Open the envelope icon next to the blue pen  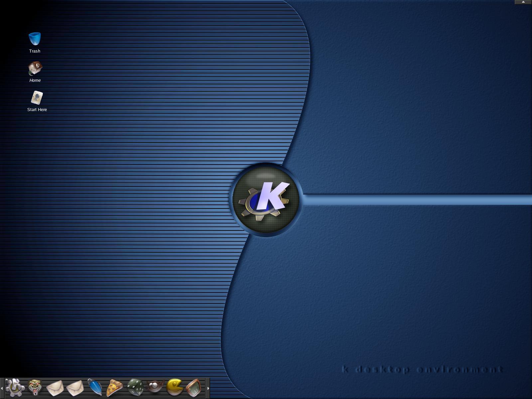(75, 388)
